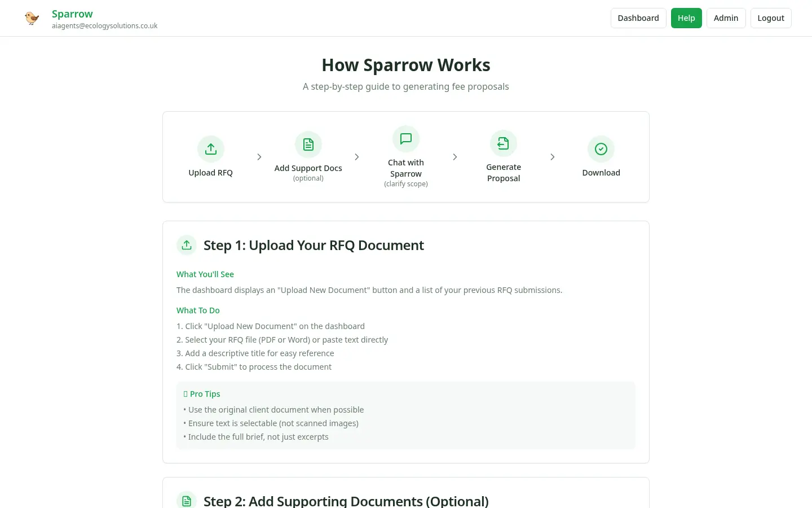Click the tip "Ensure text is selectable"
812x508 pixels.
tap(271, 423)
